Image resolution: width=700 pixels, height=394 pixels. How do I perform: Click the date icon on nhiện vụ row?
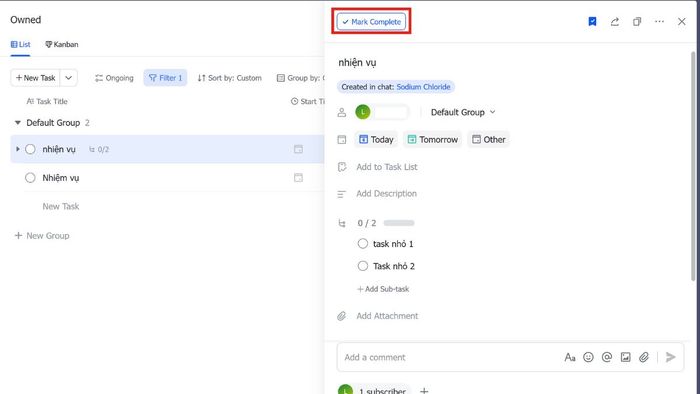tap(298, 149)
